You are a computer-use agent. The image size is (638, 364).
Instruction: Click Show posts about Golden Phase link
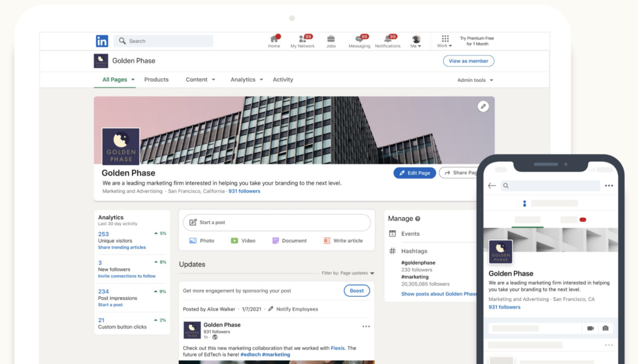[x=439, y=294]
